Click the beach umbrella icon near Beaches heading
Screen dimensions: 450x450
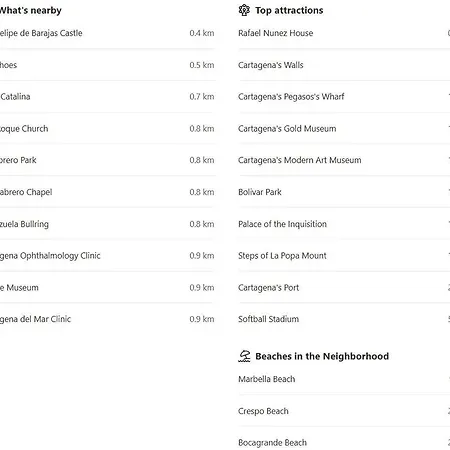pyautogui.click(x=244, y=356)
